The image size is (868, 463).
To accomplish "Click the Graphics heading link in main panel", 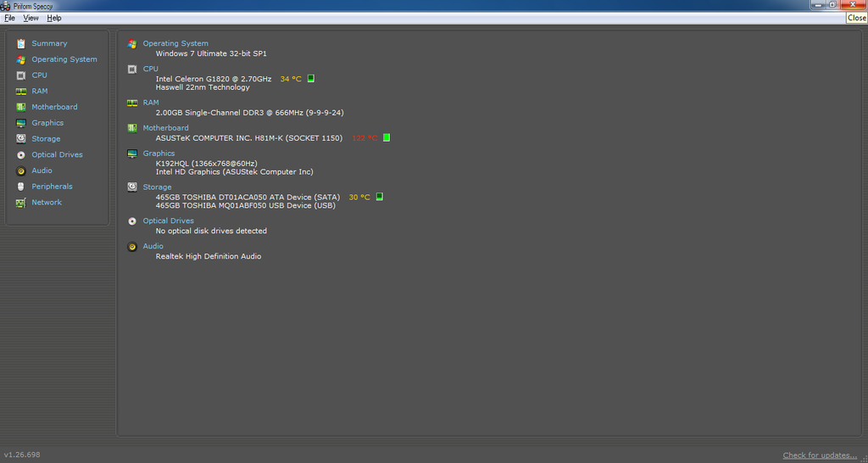I will click(x=159, y=153).
